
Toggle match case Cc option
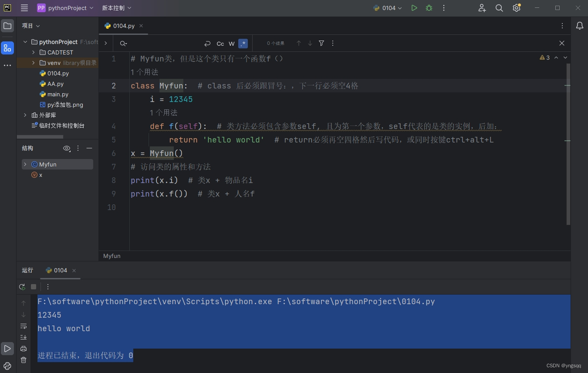pyautogui.click(x=220, y=43)
